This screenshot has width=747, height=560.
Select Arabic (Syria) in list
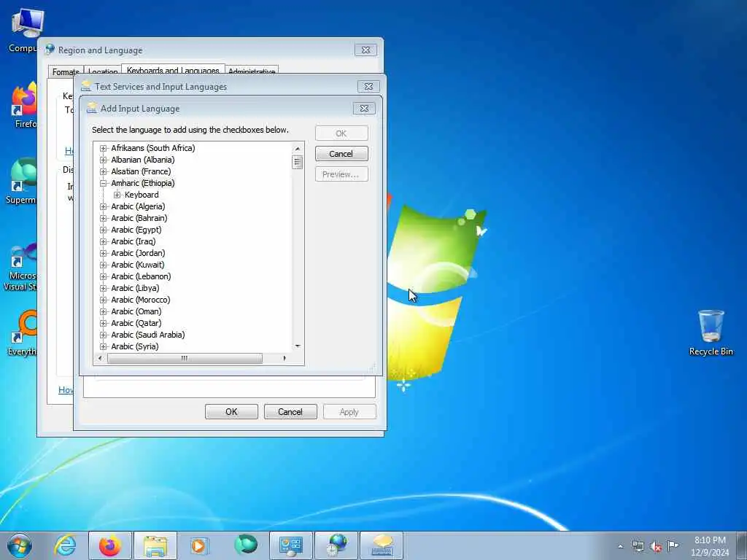coord(135,346)
